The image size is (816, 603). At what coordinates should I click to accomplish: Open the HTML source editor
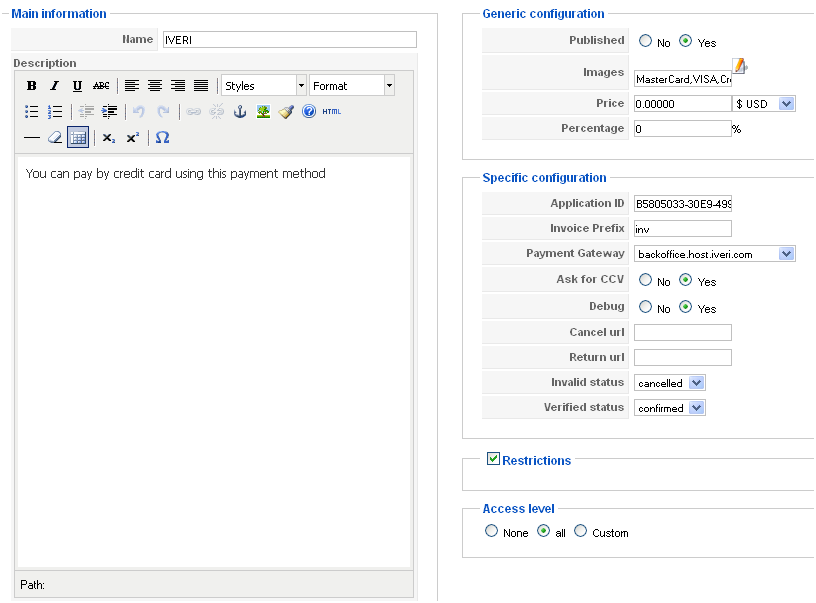coord(331,111)
